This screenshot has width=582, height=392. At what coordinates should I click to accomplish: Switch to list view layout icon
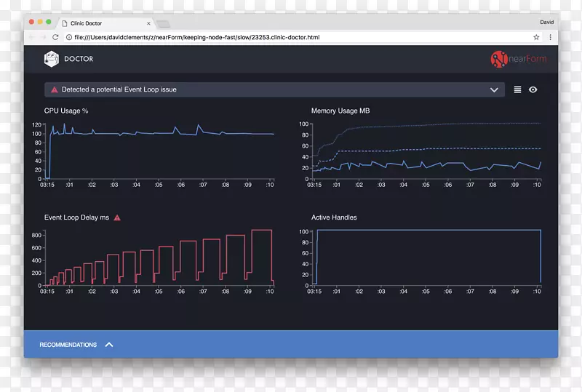click(x=517, y=89)
